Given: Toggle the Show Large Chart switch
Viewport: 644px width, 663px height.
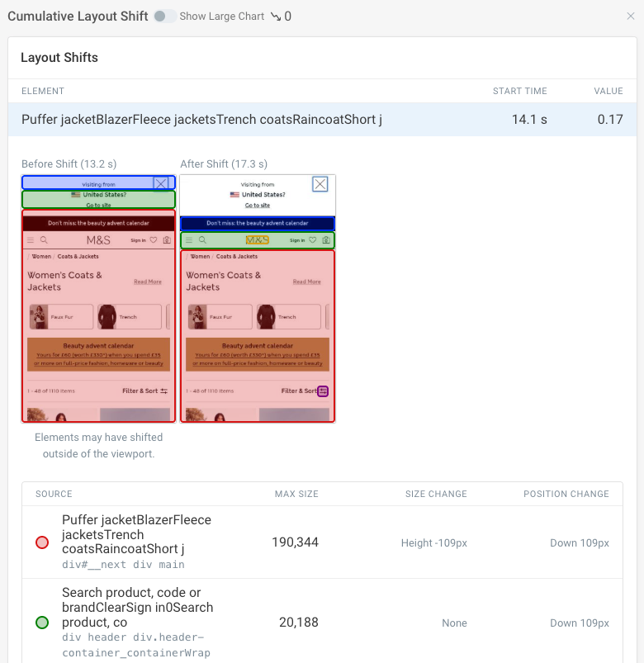Looking at the screenshot, I should click(164, 17).
